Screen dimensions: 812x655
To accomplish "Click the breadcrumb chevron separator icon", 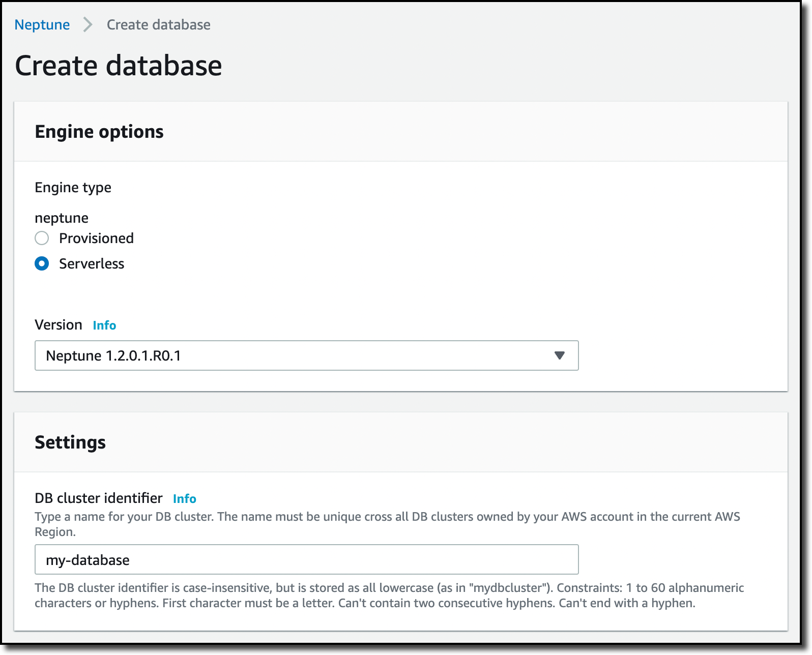I will (88, 24).
